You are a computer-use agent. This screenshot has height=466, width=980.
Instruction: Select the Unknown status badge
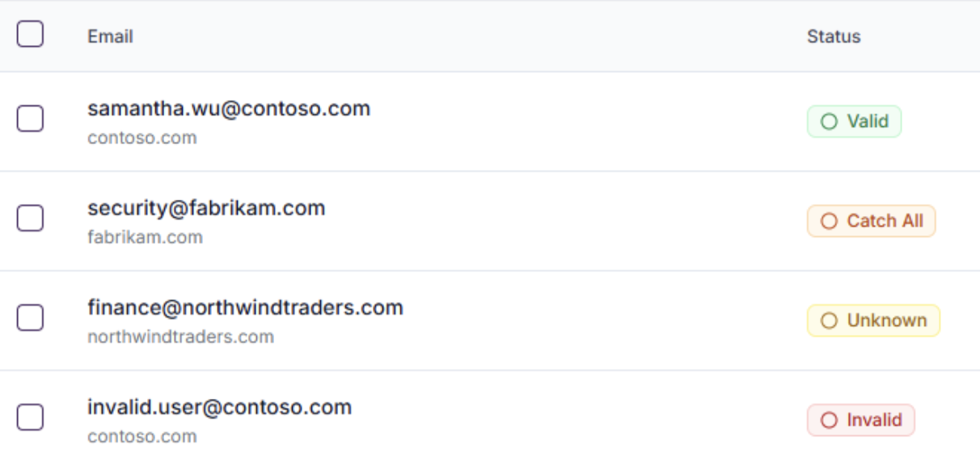873,320
